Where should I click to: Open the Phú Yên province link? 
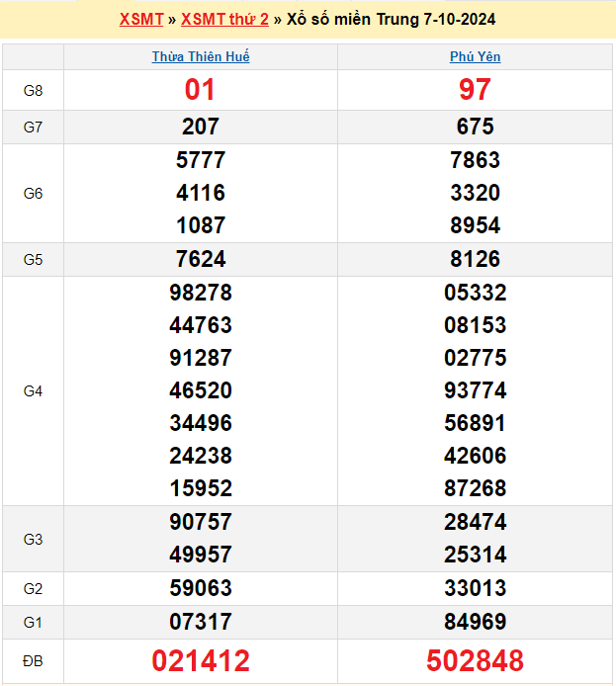click(475, 57)
